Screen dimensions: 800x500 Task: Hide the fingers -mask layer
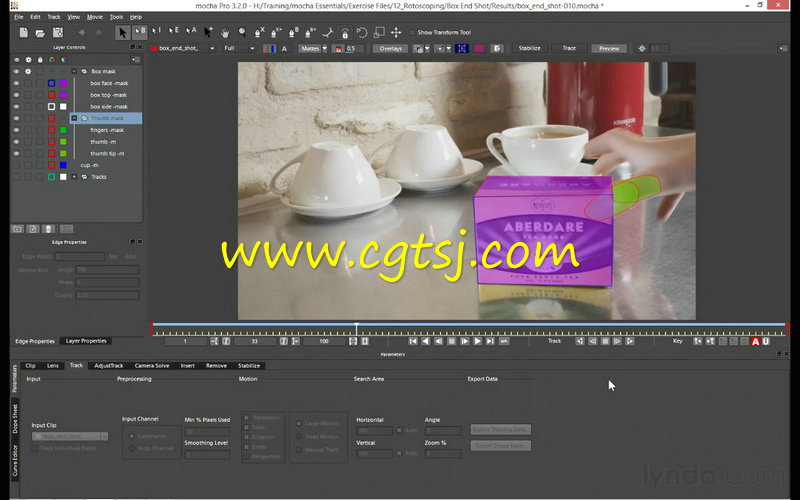(x=16, y=130)
